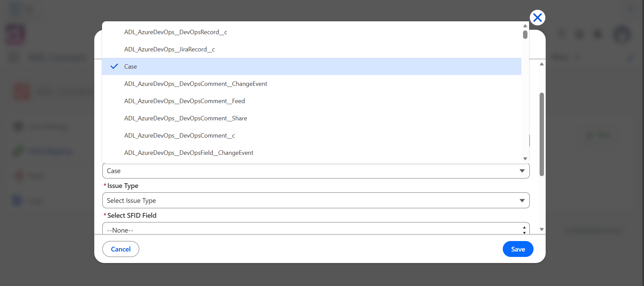Click the checkmark icon beside Case
This screenshot has width=644, height=286.
tap(114, 66)
